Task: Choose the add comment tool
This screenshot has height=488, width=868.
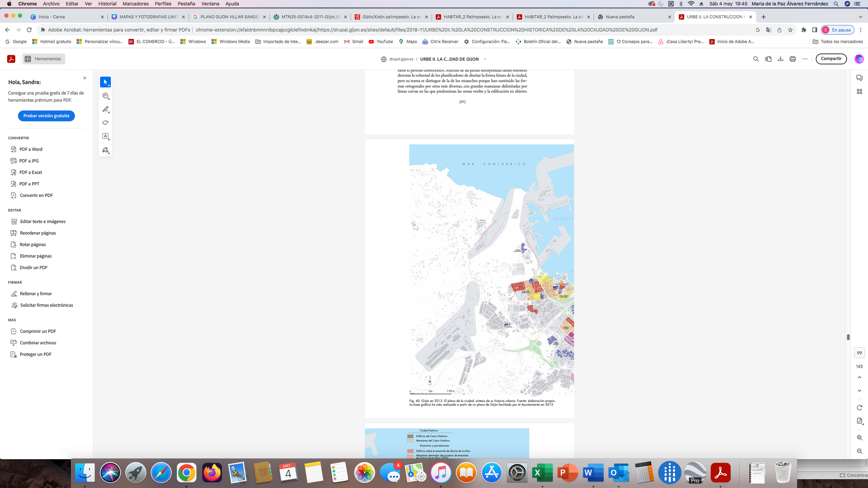Action: [106, 96]
